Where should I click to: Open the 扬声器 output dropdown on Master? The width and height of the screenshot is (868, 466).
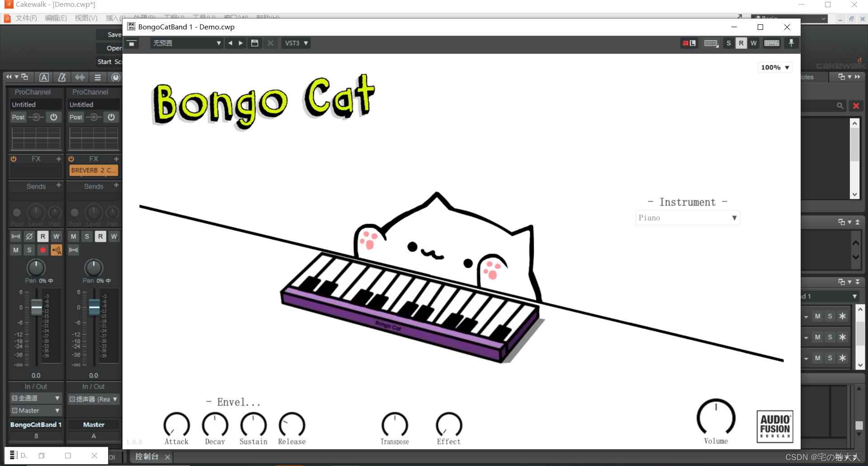(x=94, y=399)
